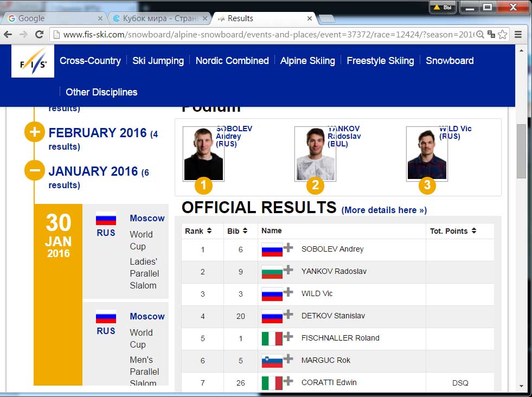Bookmark this page with the star icon
532x397 pixels.
[503, 34]
